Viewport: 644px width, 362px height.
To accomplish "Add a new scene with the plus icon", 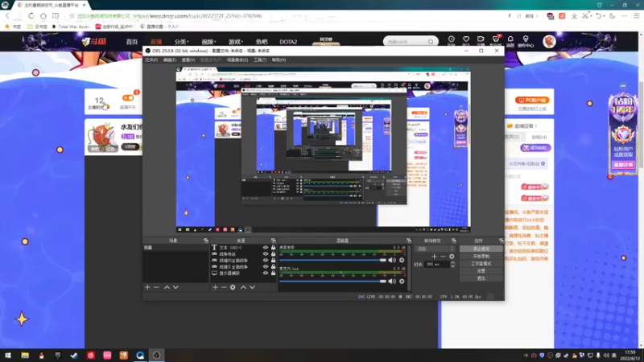I will pyautogui.click(x=147, y=287).
